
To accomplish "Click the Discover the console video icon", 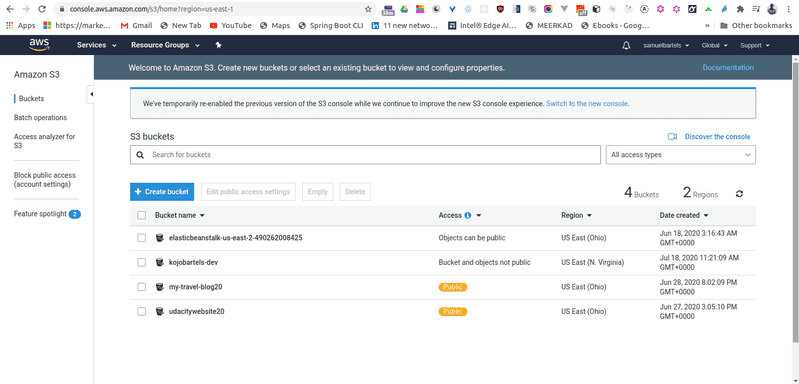I will point(672,136).
